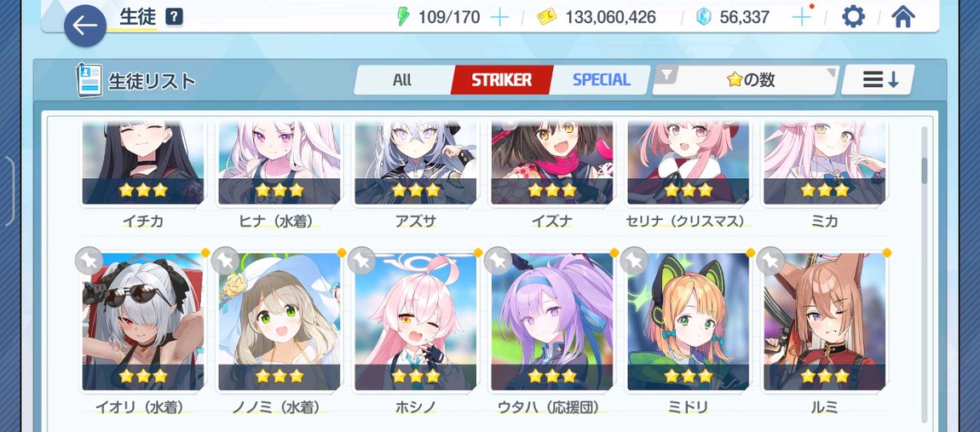This screenshot has height=432, width=980.
Task: Return to lobby via home icon
Action: coord(902,16)
